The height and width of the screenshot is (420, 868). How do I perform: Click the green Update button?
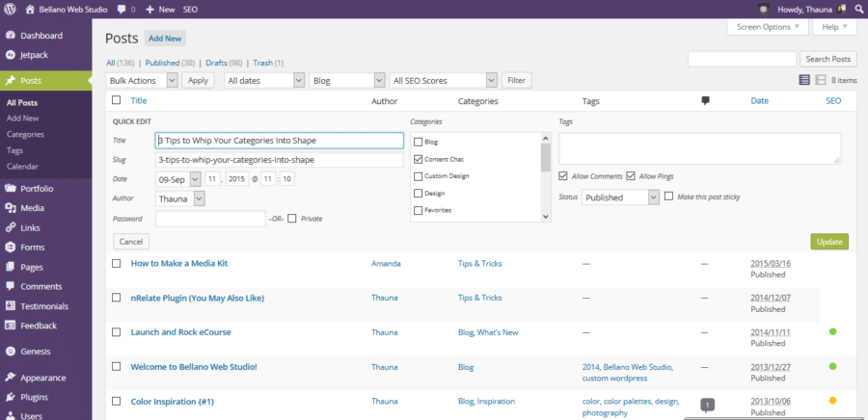(829, 242)
